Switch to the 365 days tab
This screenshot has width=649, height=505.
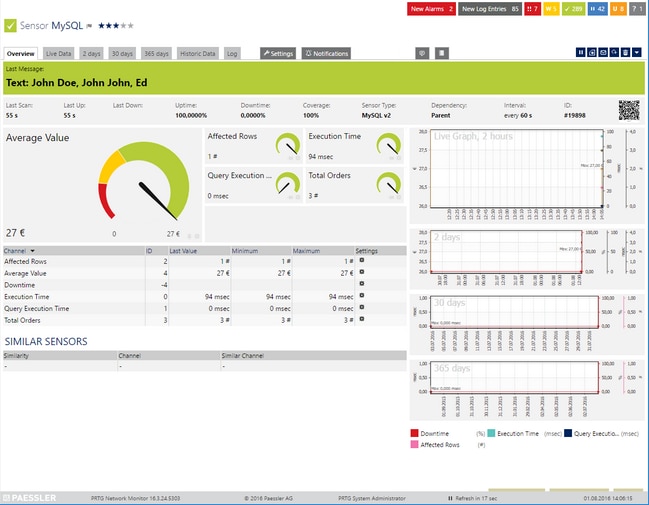[x=156, y=53]
